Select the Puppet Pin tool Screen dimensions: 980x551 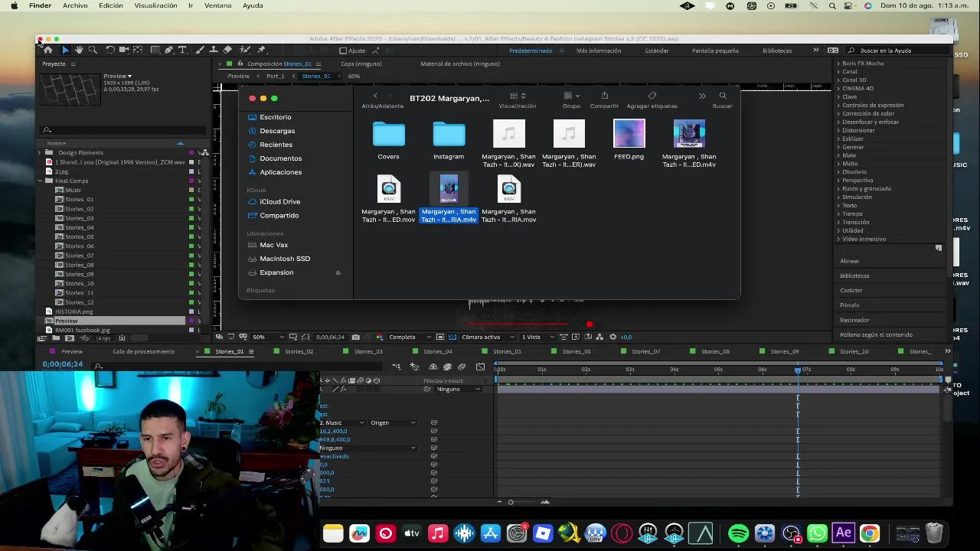(x=262, y=50)
